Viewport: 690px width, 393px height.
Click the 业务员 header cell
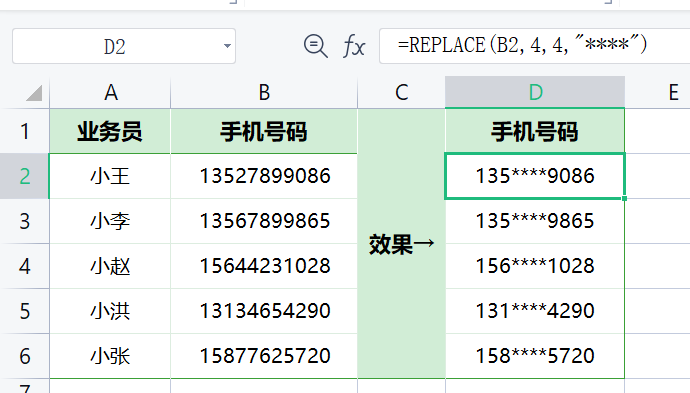tap(110, 131)
